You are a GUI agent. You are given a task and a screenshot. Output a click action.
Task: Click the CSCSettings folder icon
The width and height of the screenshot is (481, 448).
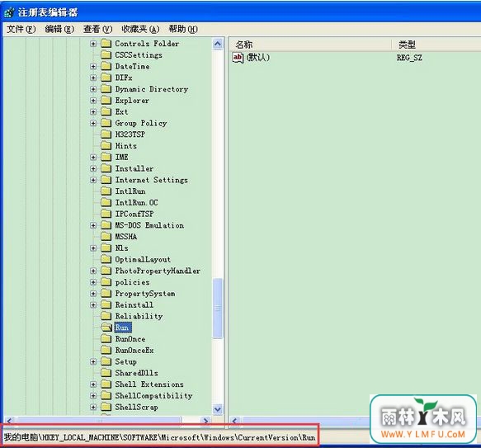tap(106, 55)
